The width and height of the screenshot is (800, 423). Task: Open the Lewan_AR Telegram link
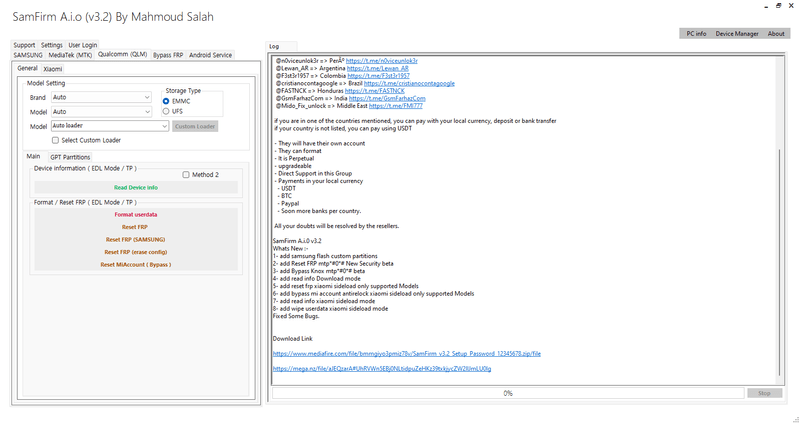(x=378, y=68)
